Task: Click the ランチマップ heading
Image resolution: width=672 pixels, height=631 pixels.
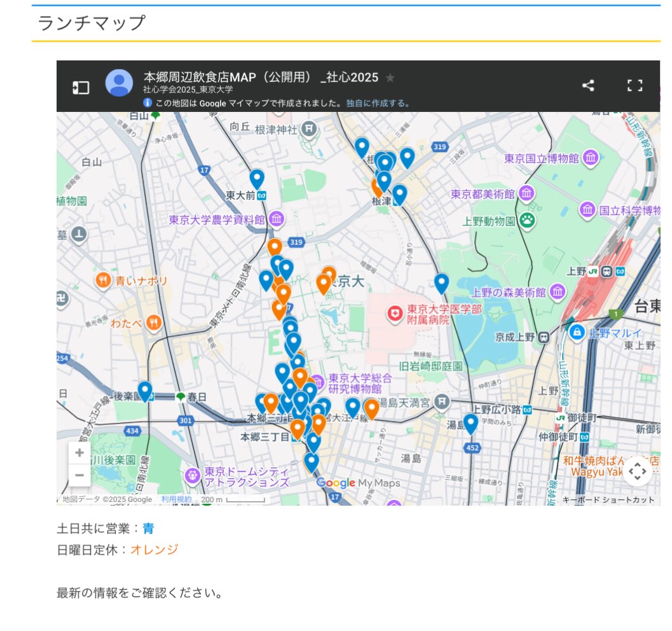Action: [x=92, y=23]
